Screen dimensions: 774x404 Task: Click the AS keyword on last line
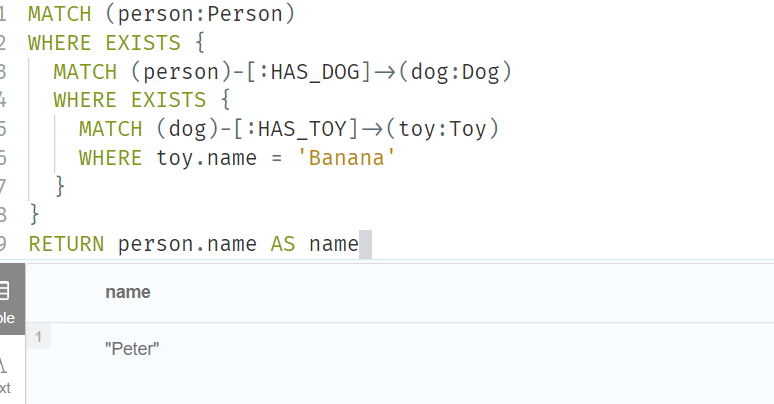pyautogui.click(x=283, y=244)
